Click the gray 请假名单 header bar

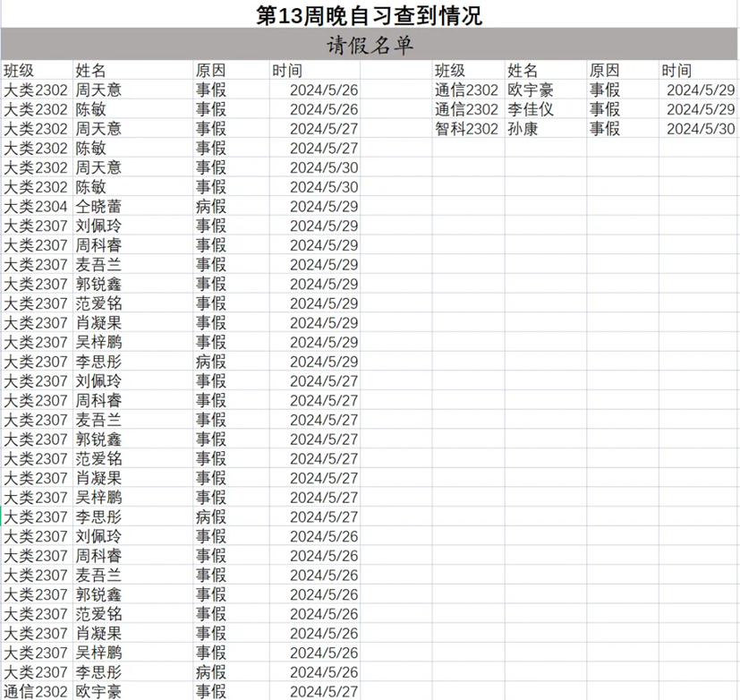coord(370,46)
